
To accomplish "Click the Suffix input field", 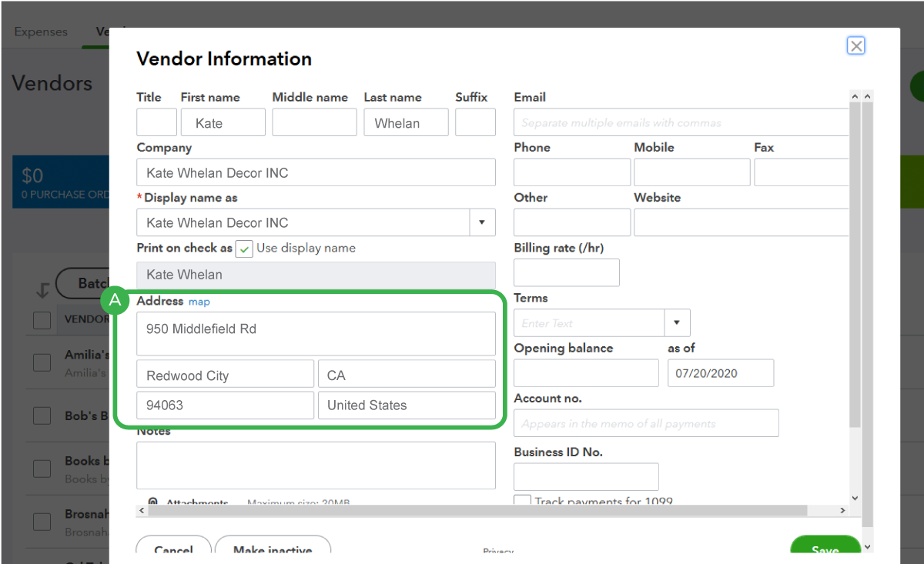I will pos(475,122).
